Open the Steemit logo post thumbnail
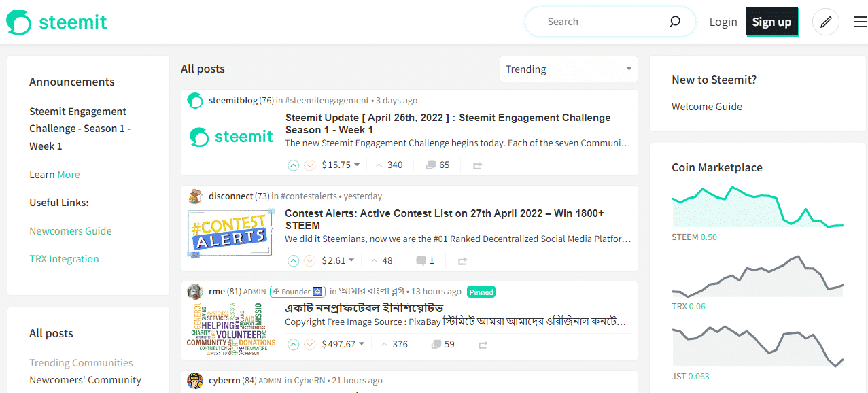The image size is (868, 393). coord(231,137)
